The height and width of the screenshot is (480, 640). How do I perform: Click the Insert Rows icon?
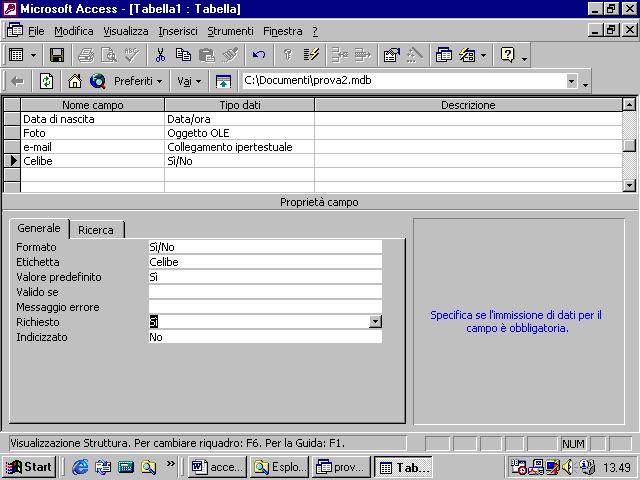pos(340,55)
